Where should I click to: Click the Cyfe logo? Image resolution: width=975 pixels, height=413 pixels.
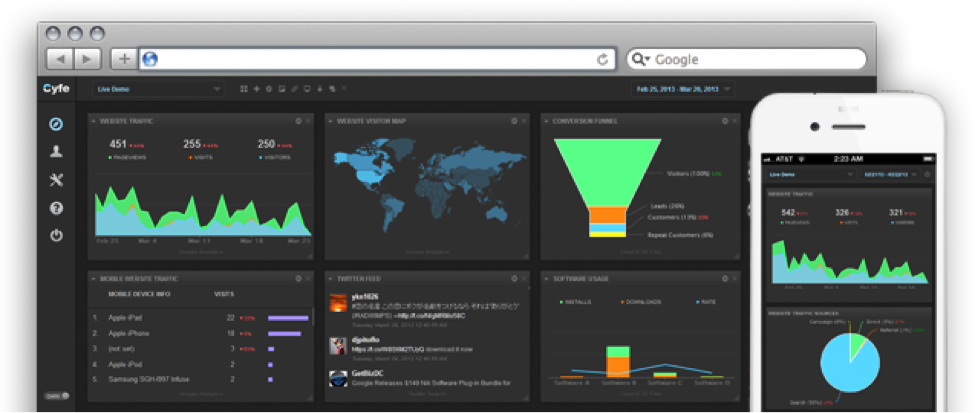56,89
